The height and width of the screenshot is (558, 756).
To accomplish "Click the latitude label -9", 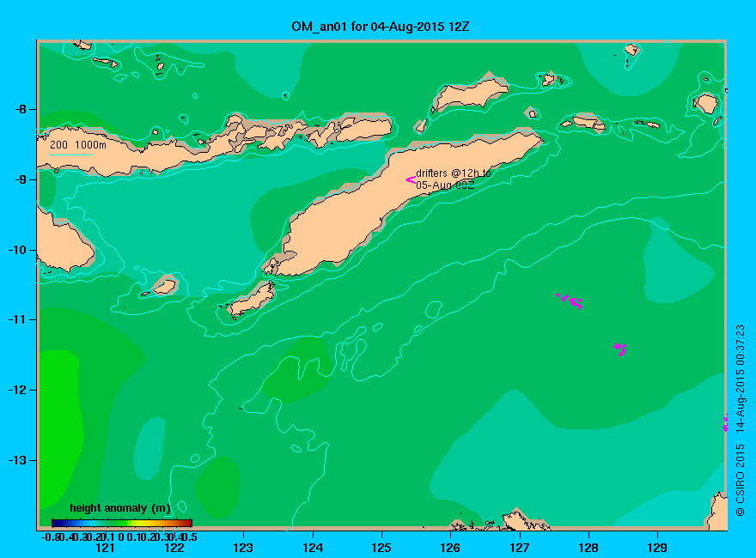I will [x=20, y=179].
